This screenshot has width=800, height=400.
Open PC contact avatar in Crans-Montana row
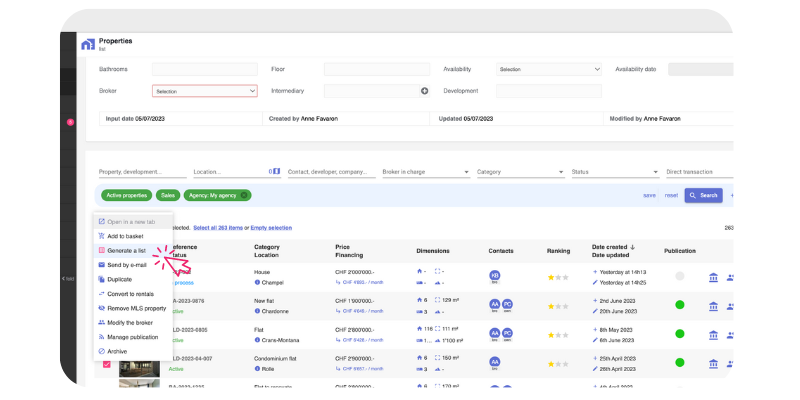(x=507, y=333)
